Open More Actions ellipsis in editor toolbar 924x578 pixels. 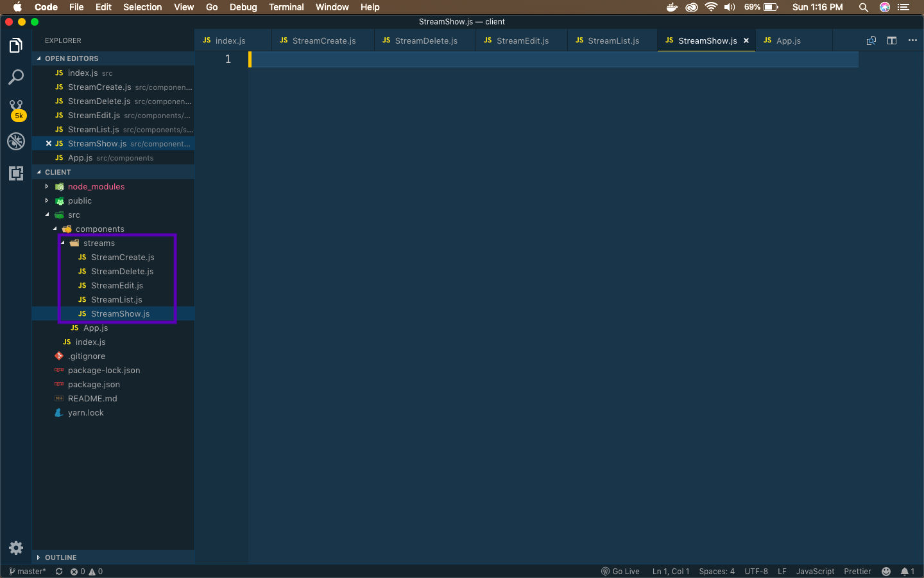[x=912, y=40]
